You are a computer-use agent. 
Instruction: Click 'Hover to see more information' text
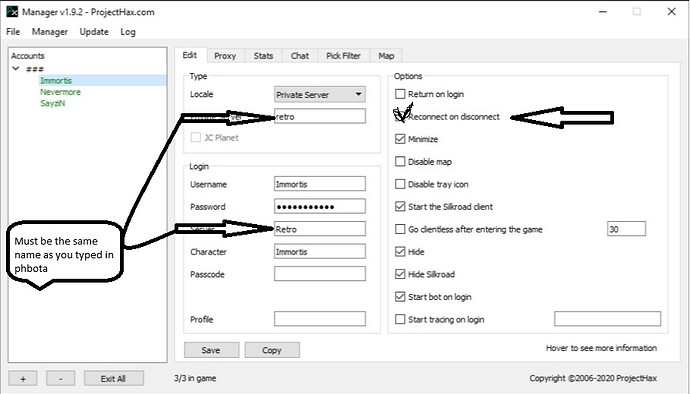[601, 348]
